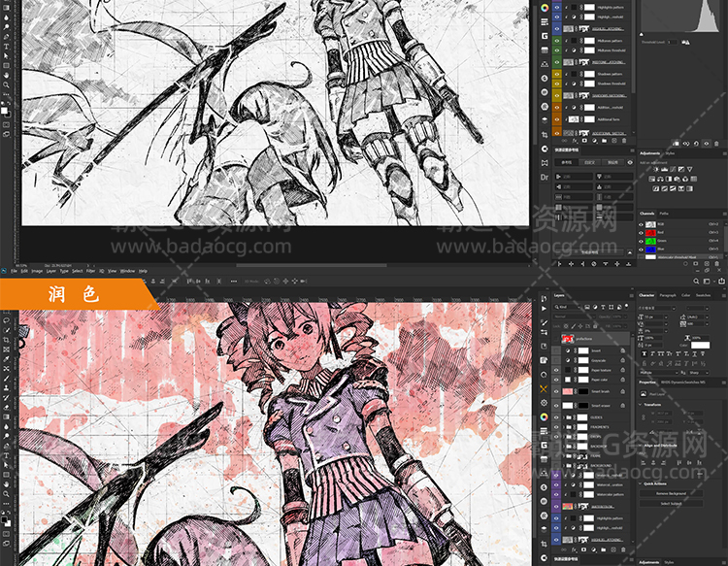Open Dr plugin icon in top window strip
This screenshot has width=728, height=566.
click(x=545, y=177)
